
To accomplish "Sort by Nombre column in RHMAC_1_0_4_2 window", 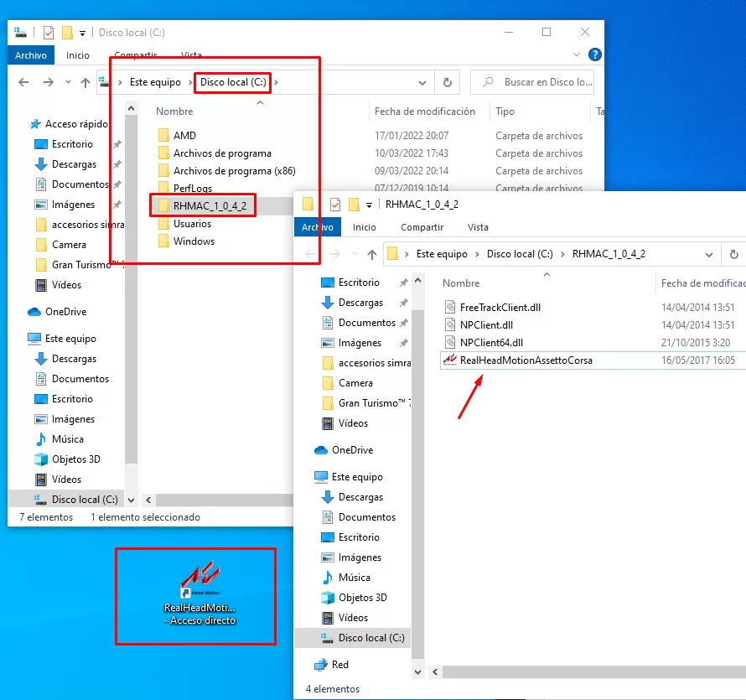I will click(461, 283).
